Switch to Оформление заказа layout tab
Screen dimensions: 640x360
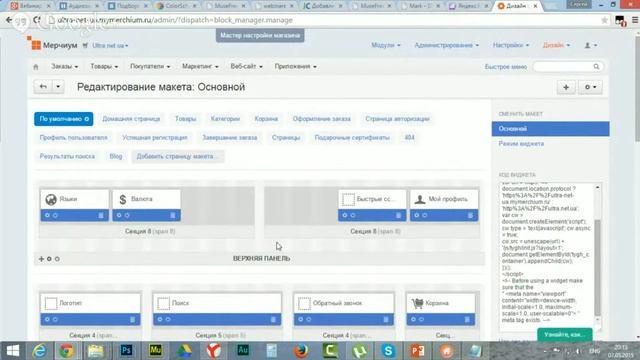(x=321, y=119)
